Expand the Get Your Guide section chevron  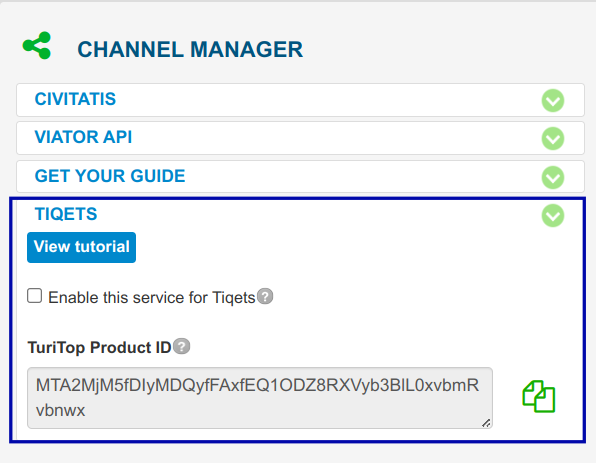[553, 177]
